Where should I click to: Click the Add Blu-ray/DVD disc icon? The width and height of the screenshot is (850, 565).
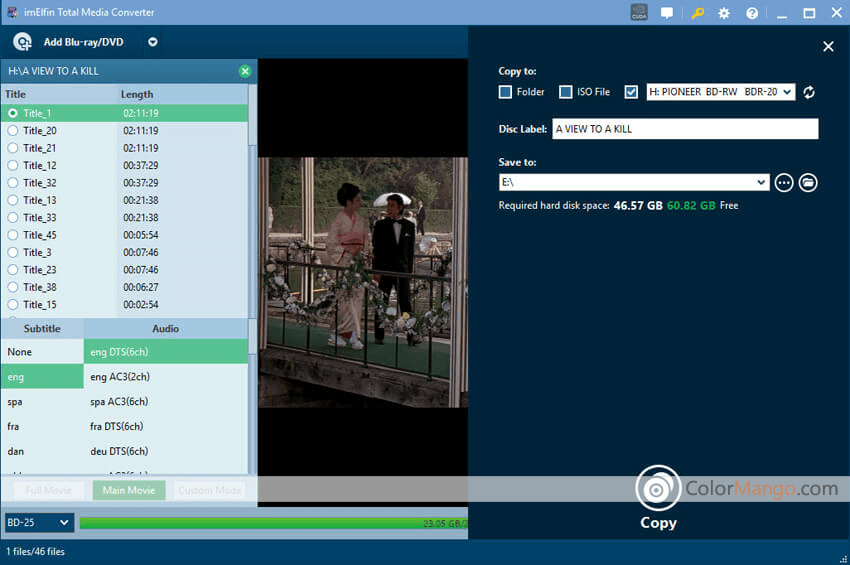pos(22,42)
